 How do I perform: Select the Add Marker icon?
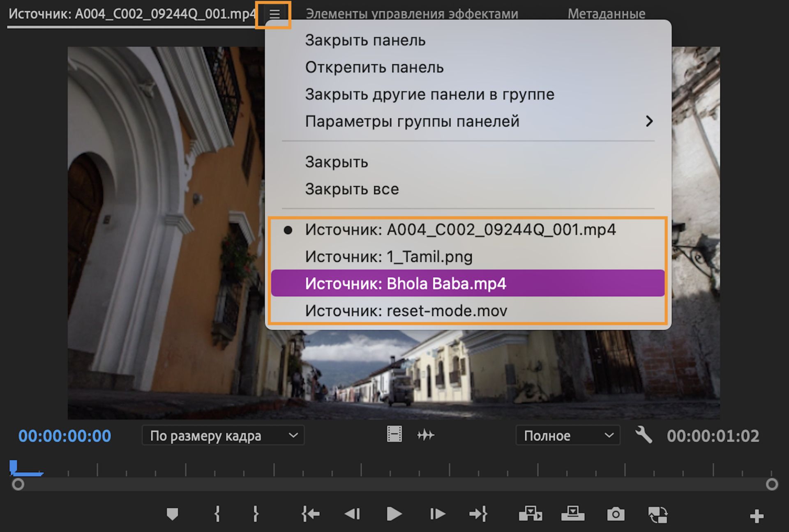point(173,513)
